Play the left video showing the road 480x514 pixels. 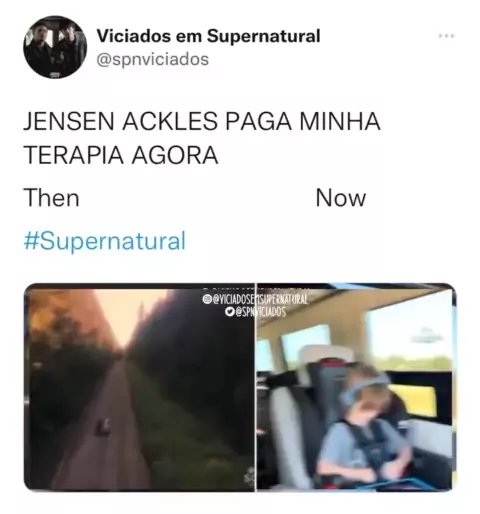[139, 388]
